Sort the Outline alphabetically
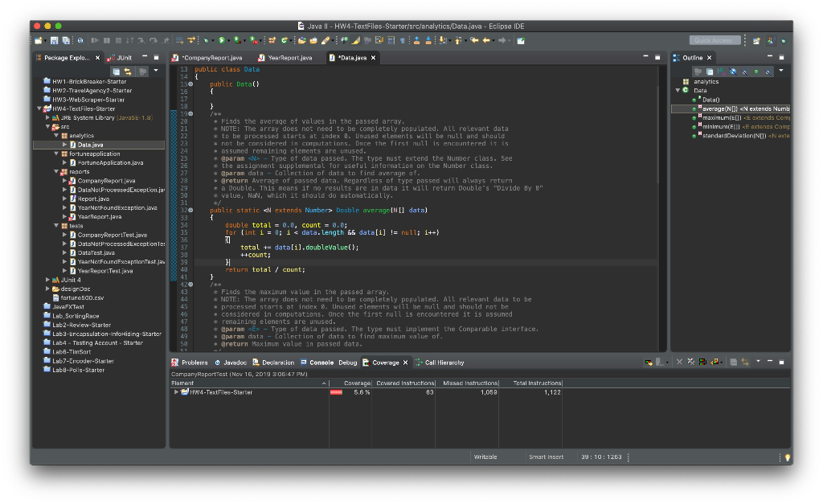The height and width of the screenshot is (504, 823). click(720, 71)
